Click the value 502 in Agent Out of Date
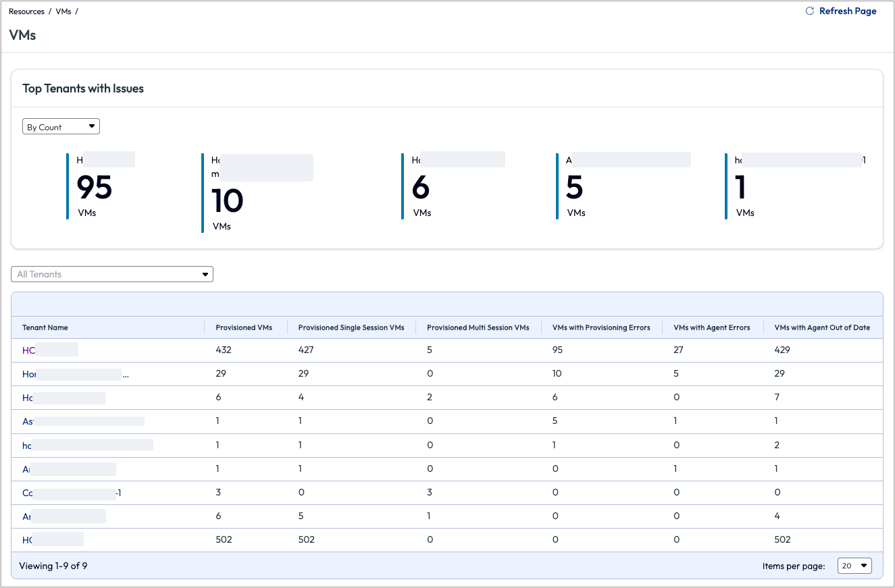The image size is (895, 588). [782, 539]
